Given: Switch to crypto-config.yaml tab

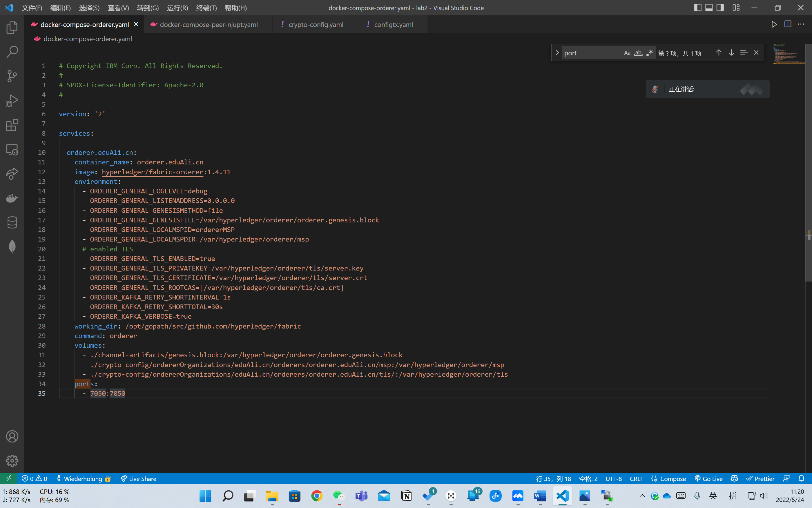Looking at the screenshot, I should click(316, 25).
